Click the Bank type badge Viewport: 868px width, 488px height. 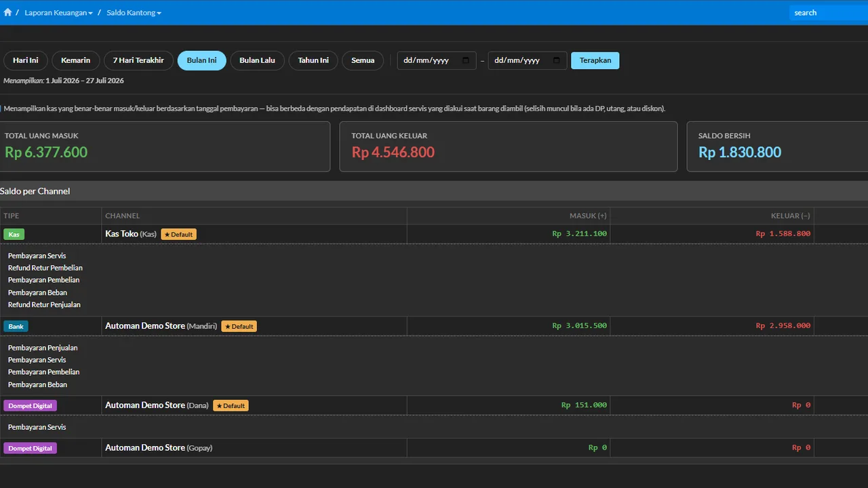click(16, 326)
